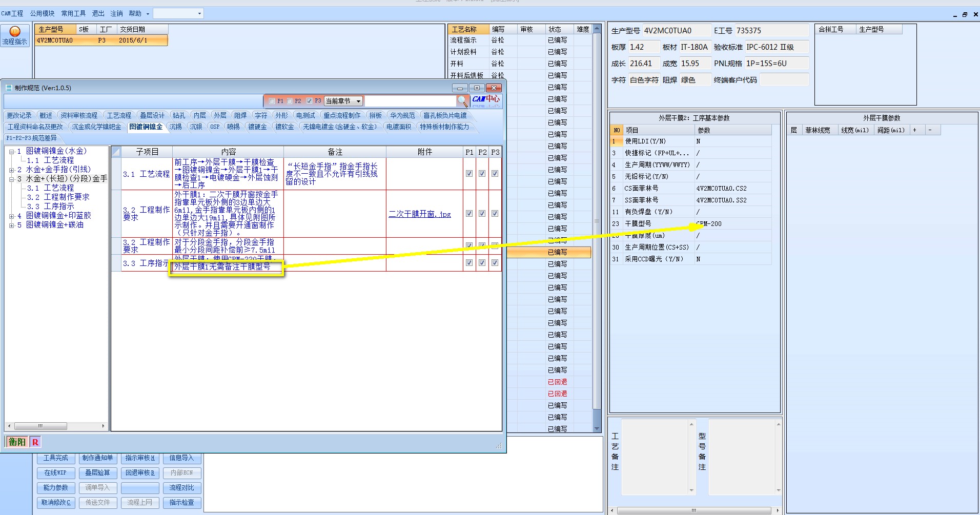Click the first red 已回退 status
This screenshot has height=515, width=980.
point(557,382)
